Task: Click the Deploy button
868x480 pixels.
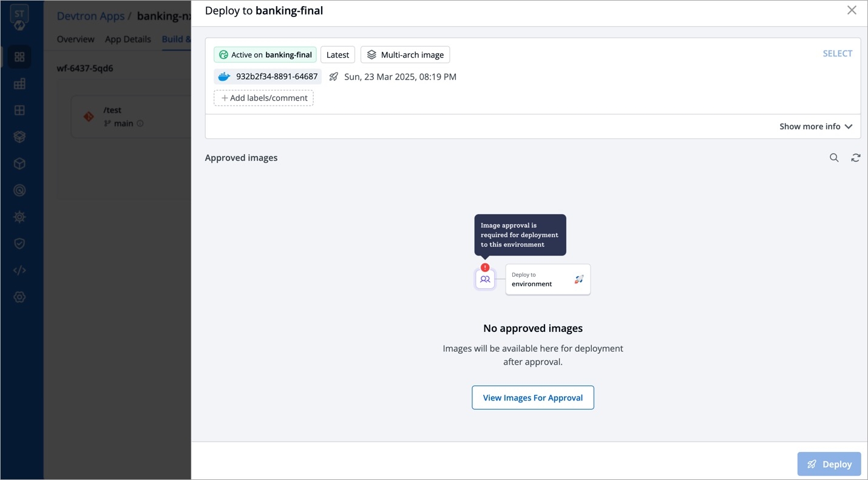Action: pyautogui.click(x=829, y=464)
